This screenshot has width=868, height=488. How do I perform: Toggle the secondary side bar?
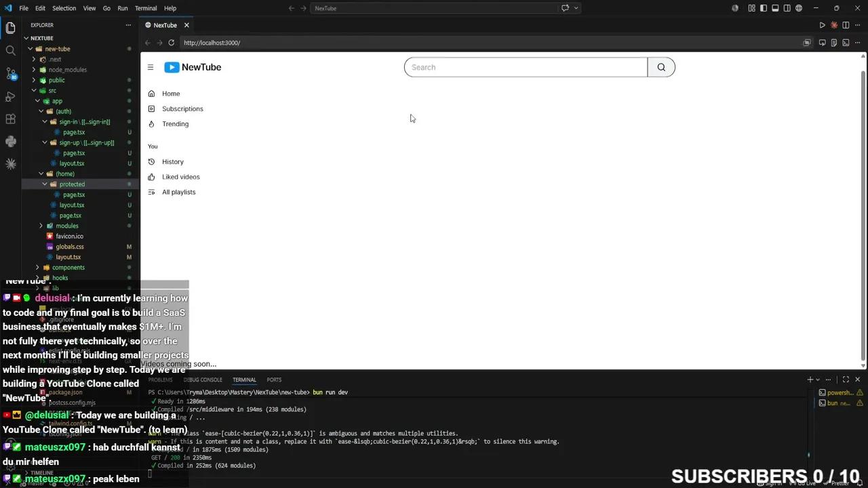[787, 8]
